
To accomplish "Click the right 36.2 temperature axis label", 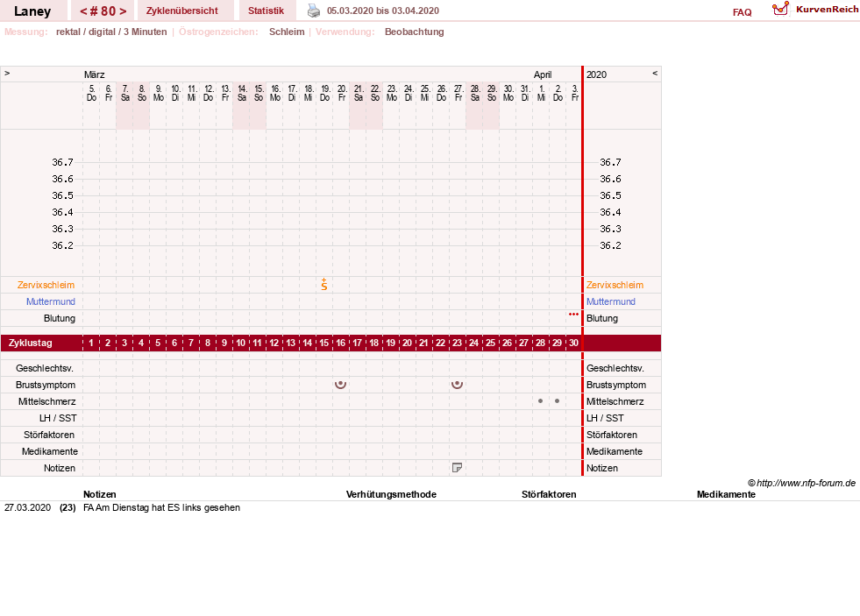I will point(610,245).
